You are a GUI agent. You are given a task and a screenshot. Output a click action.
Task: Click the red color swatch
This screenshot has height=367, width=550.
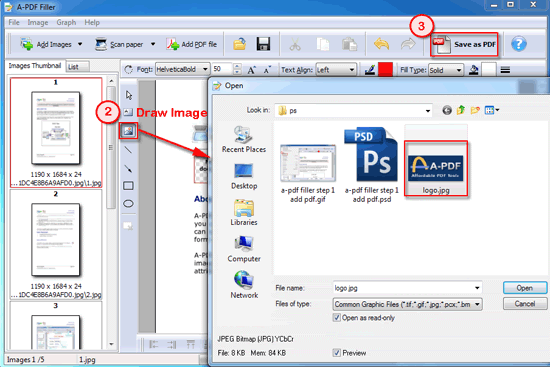pyautogui.click(x=385, y=69)
